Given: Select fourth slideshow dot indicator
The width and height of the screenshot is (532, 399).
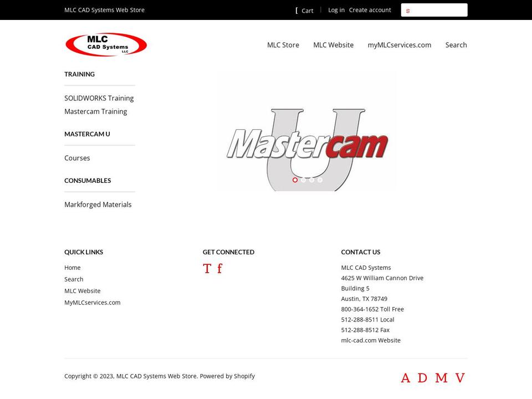Looking at the screenshot, I should (x=320, y=180).
